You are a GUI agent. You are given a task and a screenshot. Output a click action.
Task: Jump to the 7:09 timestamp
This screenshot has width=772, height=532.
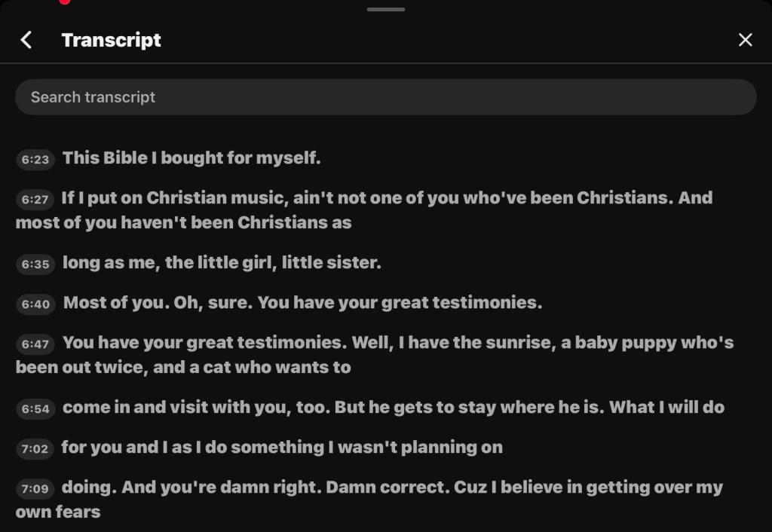click(35, 489)
